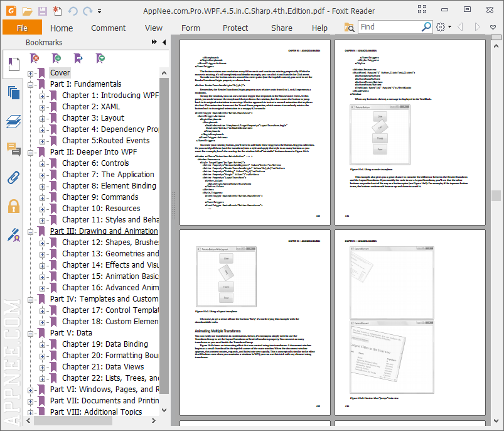The width and height of the screenshot is (504, 431).
Task: Click the heart icon at the ribbon's right end
Action: (493, 27)
